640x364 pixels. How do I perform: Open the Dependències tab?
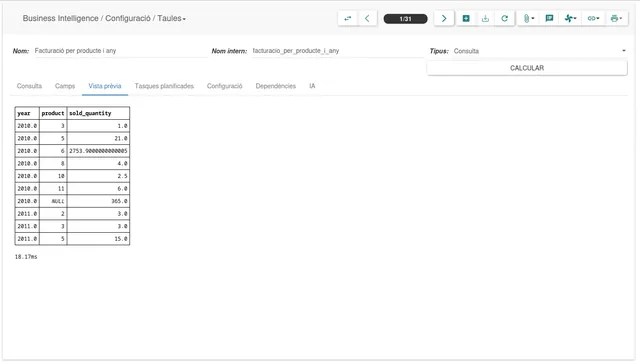[276, 86]
